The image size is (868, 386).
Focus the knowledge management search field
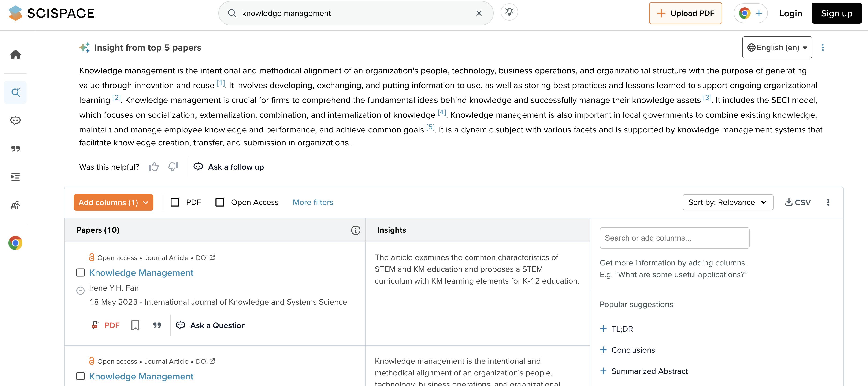356,13
